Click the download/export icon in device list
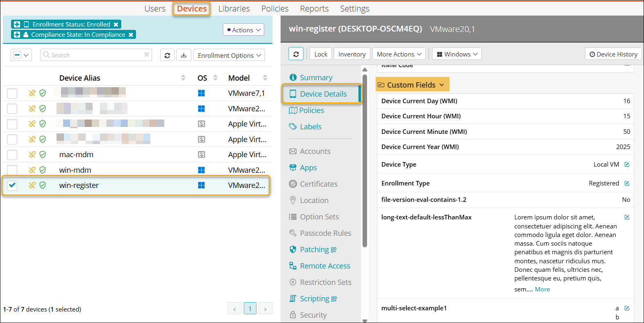The image size is (644, 323). [x=184, y=55]
